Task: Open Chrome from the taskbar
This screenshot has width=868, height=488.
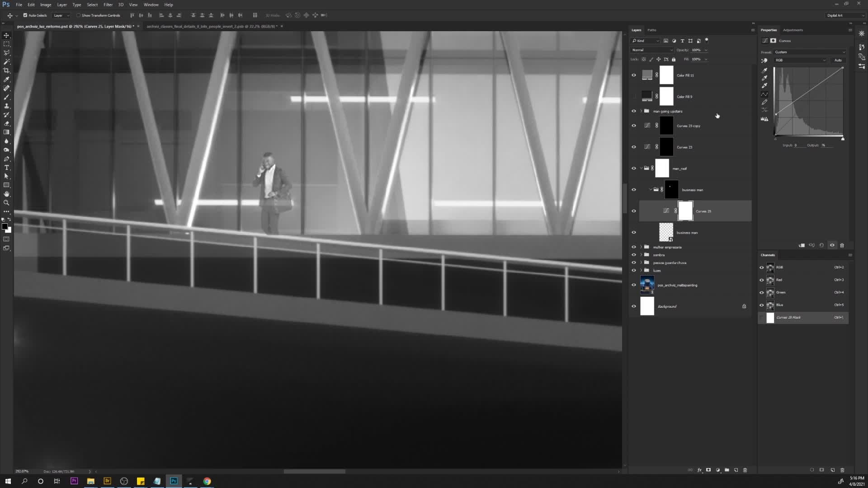Action: (x=207, y=481)
